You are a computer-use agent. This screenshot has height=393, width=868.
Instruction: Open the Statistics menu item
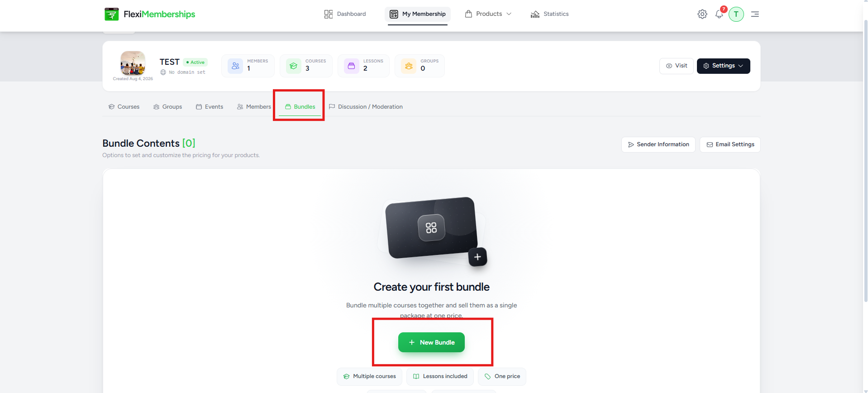click(x=549, y=14)
